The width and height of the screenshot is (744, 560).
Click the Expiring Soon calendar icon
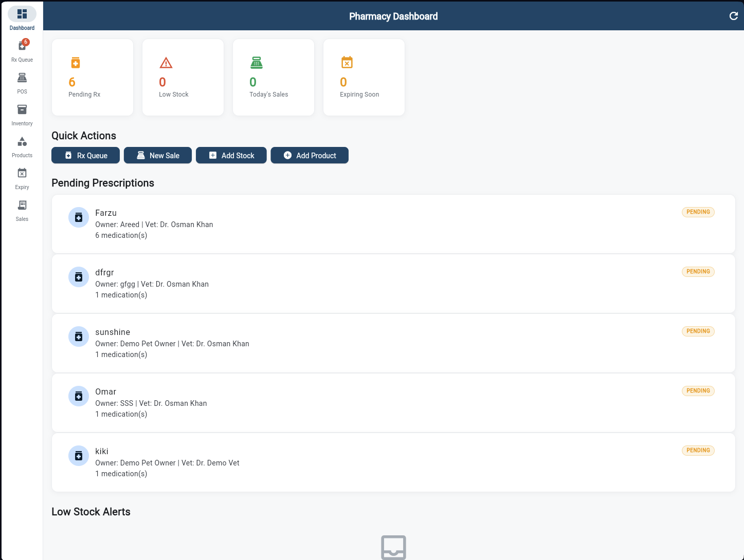[x=347, y=62]
